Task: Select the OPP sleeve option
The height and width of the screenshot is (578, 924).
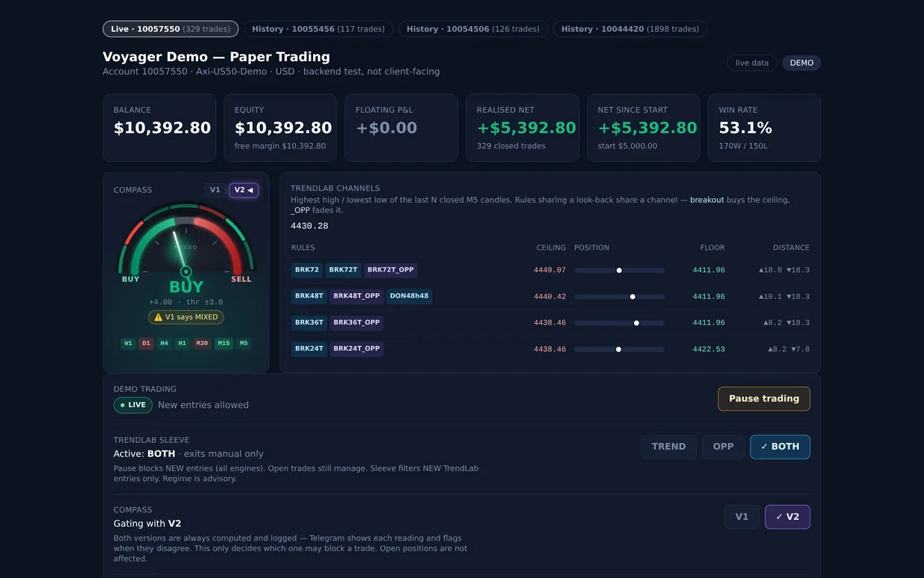Action: point(723,447)
